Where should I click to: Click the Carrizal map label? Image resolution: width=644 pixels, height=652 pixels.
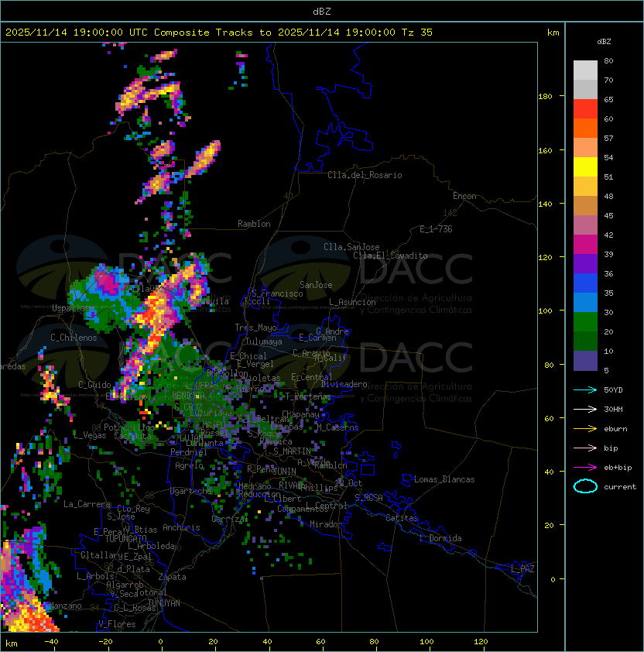(230, 519)
